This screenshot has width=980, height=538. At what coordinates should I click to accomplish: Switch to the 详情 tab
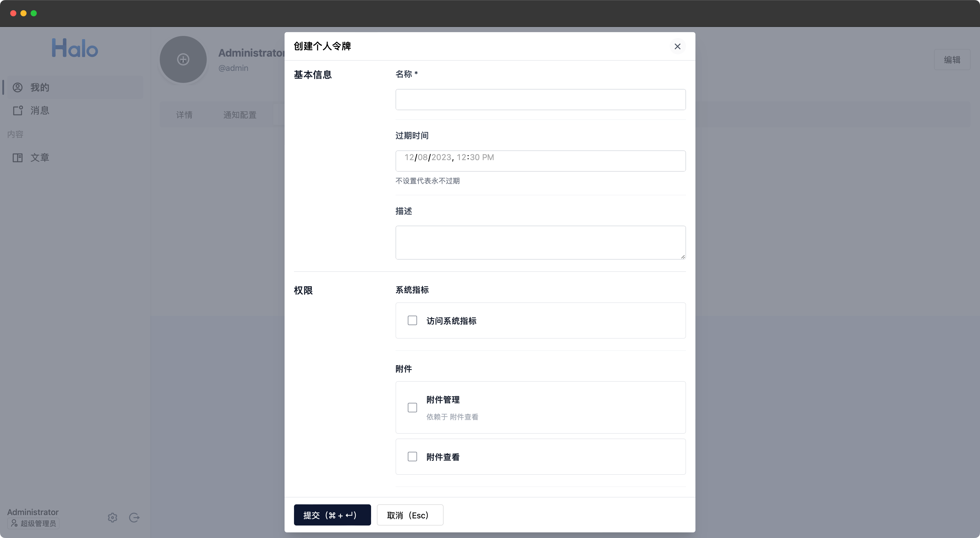[184, 115]
